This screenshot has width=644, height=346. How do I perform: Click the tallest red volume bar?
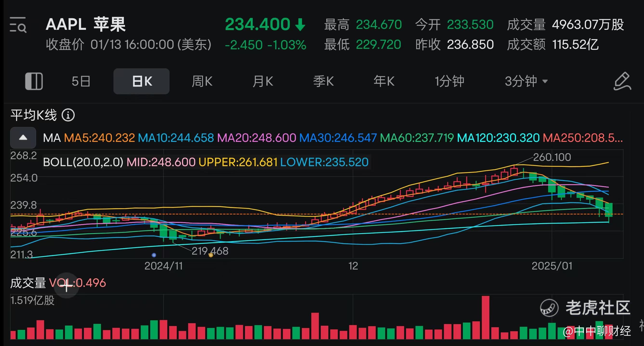(485, 317)
